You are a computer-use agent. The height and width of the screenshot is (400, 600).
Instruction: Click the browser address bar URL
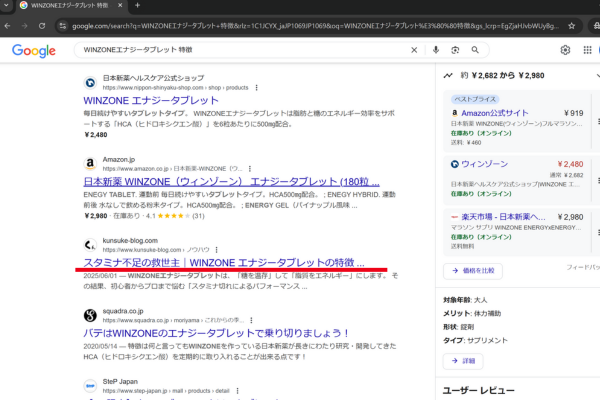315,26
